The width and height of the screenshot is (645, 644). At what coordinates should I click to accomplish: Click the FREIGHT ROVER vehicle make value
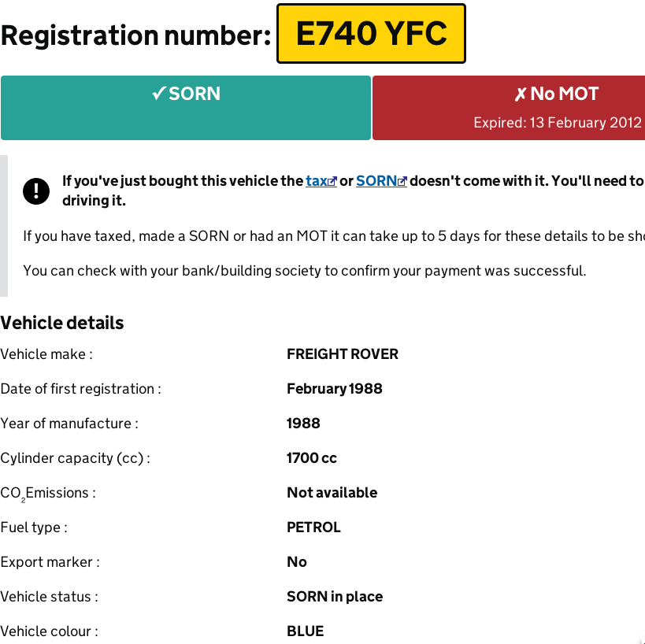(x=343, y=354)
